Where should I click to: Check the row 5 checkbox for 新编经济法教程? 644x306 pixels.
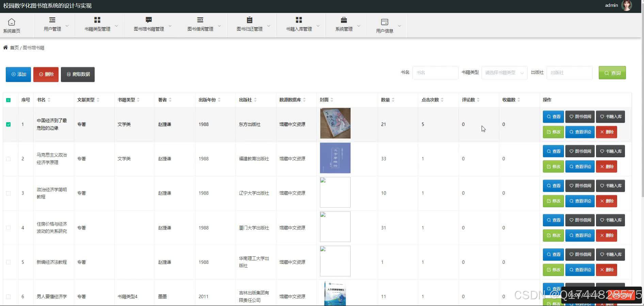(9, 262)
